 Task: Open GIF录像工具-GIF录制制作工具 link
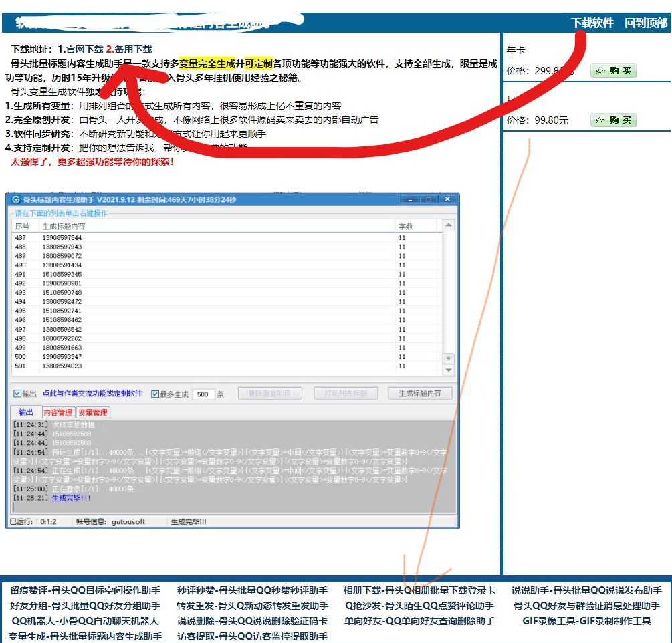point(586,621)
